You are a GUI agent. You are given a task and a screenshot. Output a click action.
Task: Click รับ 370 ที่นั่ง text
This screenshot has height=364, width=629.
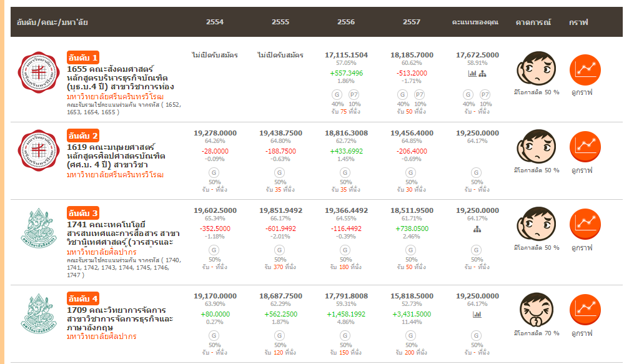[280, 267]
